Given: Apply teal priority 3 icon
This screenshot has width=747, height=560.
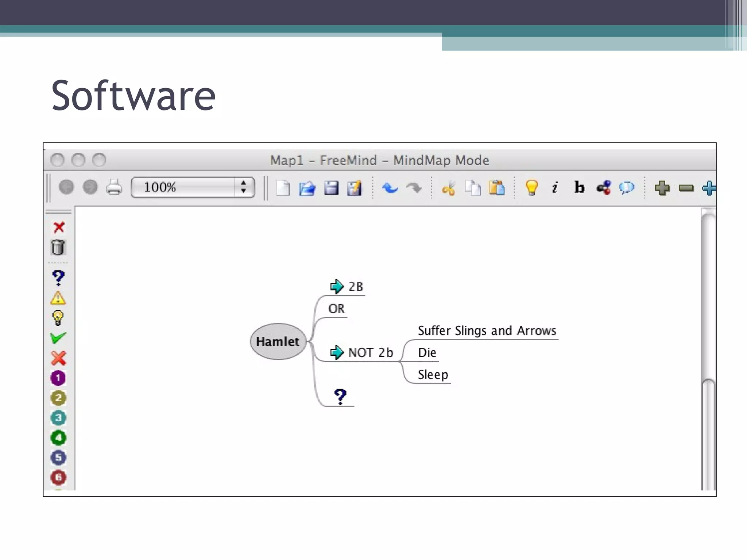Looking at the screenshot, I should pos(58,418).
